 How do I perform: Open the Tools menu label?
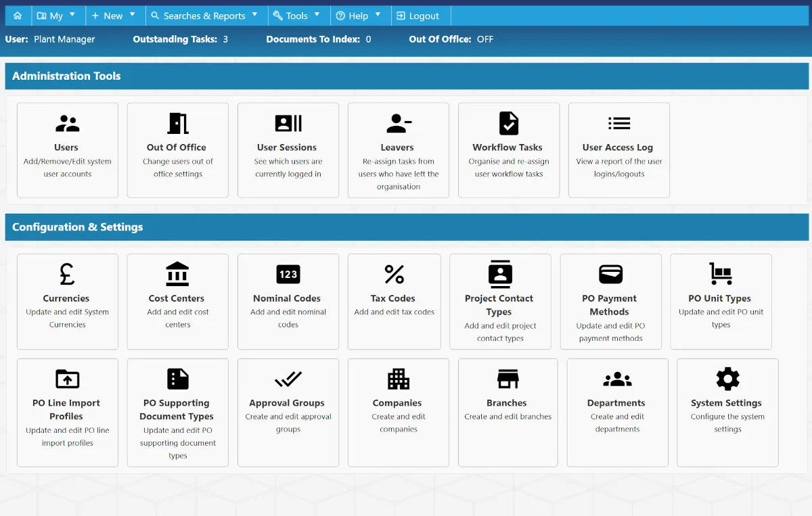pos(297,16)
